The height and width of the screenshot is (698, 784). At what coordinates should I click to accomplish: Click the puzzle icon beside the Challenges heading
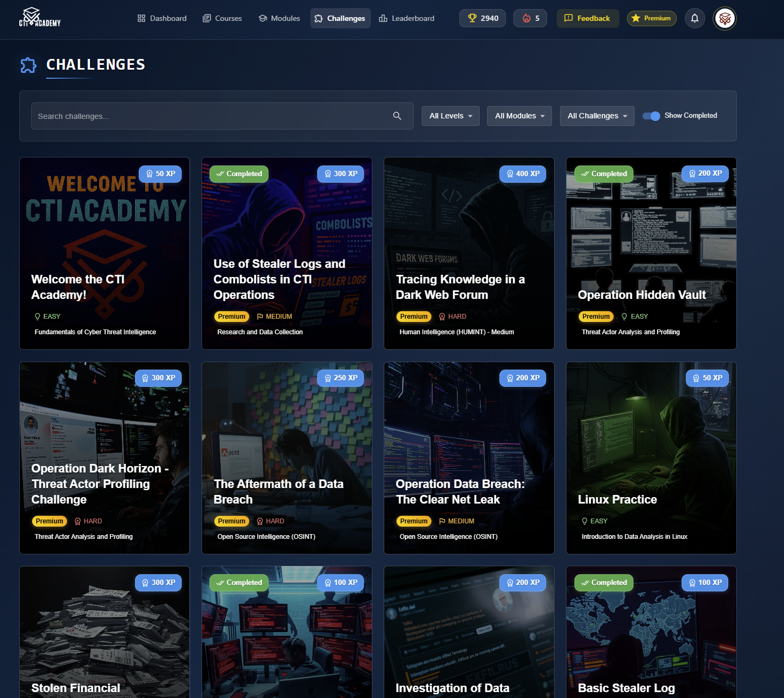[x=28, y=65]
